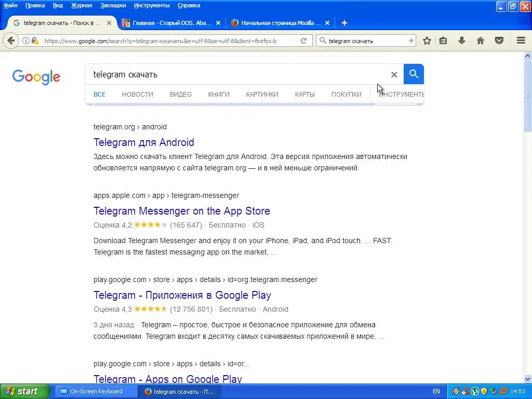The image size is (532, 399).
Task: Open the Firefox hamburger menu
Action: (521, 41)
